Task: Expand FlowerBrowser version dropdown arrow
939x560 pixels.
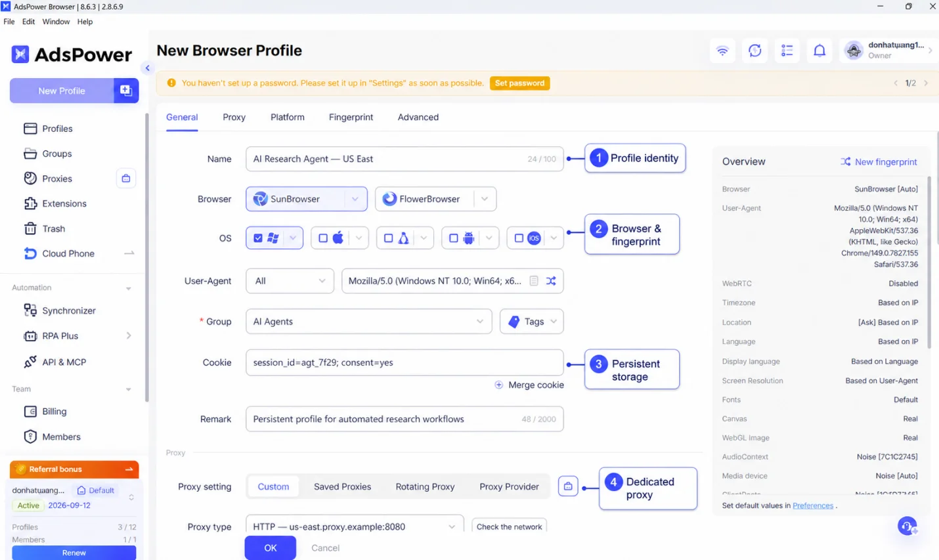Action: point(485,199)
